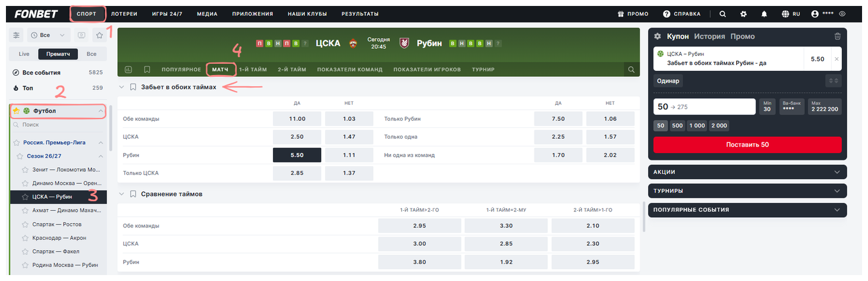The height and width of the screenshot is (281, 868).
Task: Click the Rubin club emblem
Action: coord(404,43)
